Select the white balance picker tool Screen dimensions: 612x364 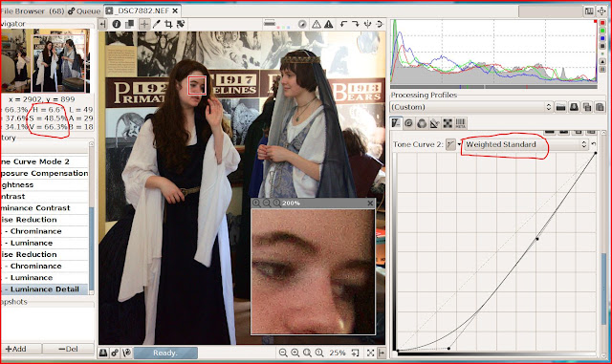point(156,24)
